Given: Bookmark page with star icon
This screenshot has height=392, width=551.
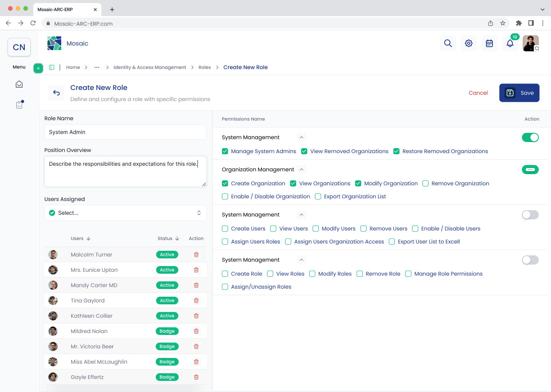Looking at the screenshot, I should 503,23.
